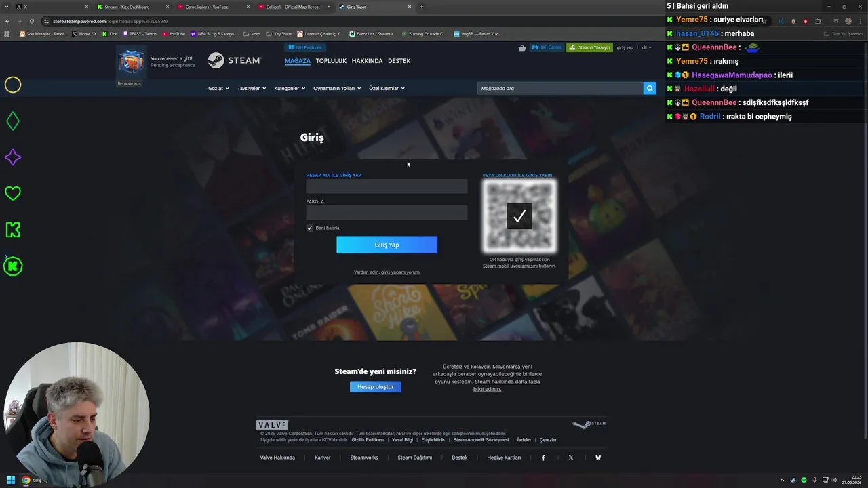The width and height of the screenshot is (868, 488).
Task: Click the Steam logo in the footer
Action: (x=589, y=424)
